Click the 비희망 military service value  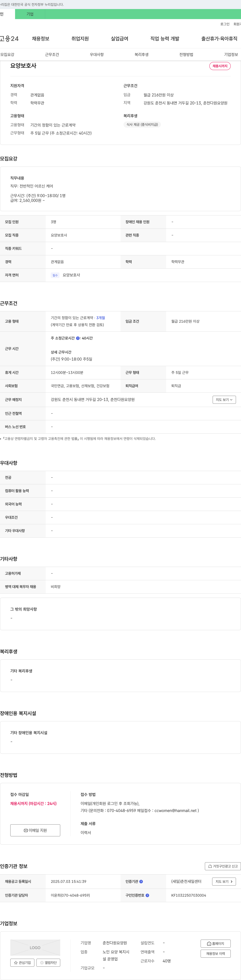coord(55,587)
